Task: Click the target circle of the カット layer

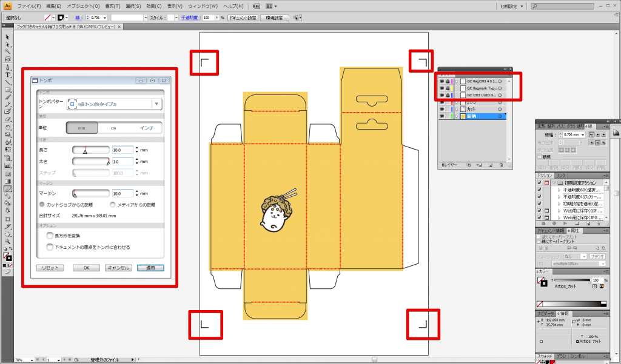Action: click(x=500, y=109)
